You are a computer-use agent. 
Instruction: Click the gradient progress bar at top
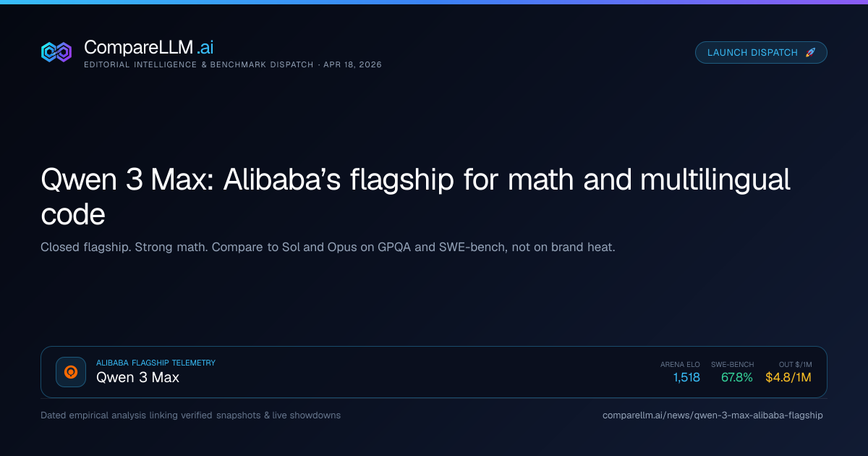(x=434, y=2)
